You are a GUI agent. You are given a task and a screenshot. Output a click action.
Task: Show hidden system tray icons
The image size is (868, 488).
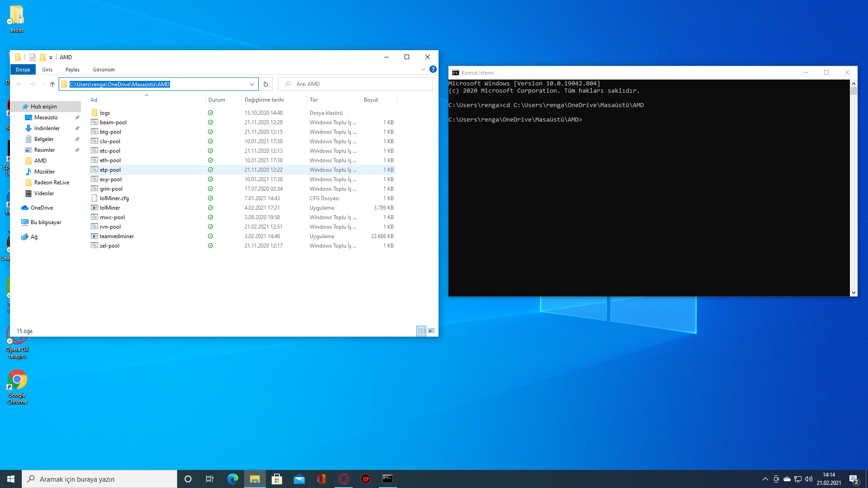pos(765,479)
